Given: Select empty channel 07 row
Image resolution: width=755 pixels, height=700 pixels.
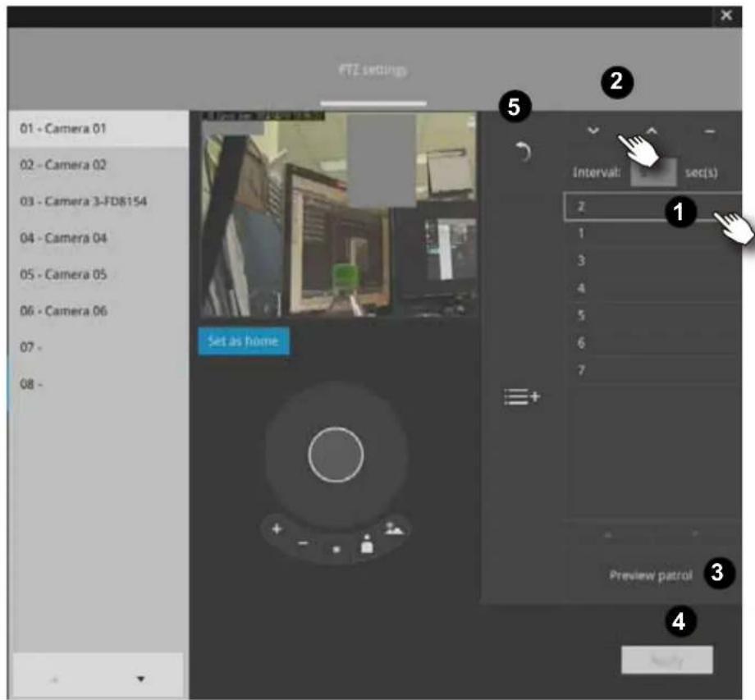Looking at the screenshot, I should tap(98, 347).
